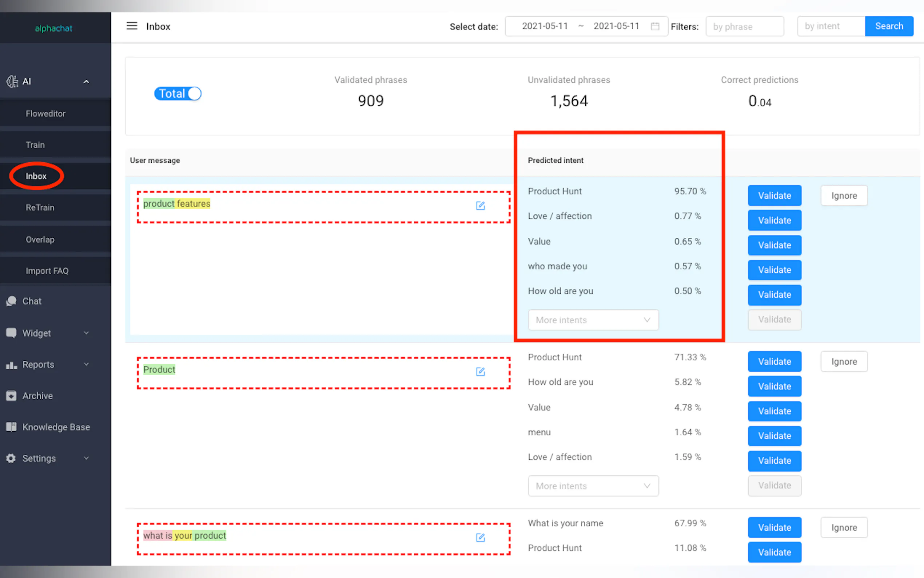Toggle the Total switch off

(x=178, y=94)
